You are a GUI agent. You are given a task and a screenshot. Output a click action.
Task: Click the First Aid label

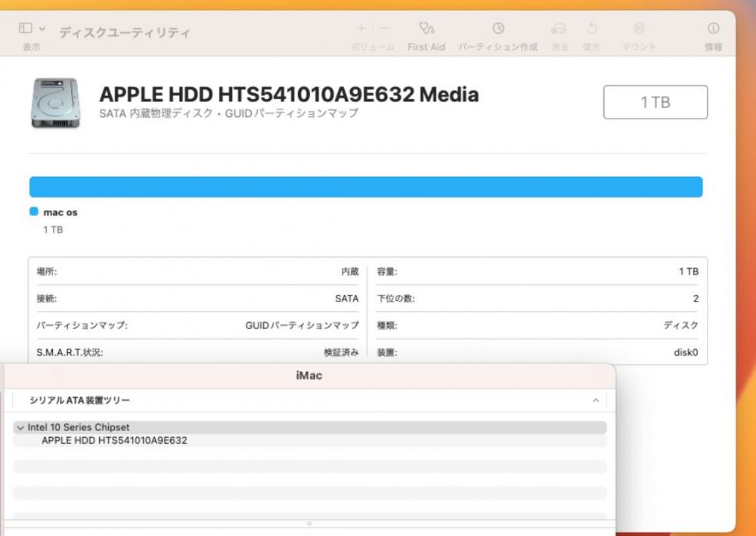[x=426, y=47]
